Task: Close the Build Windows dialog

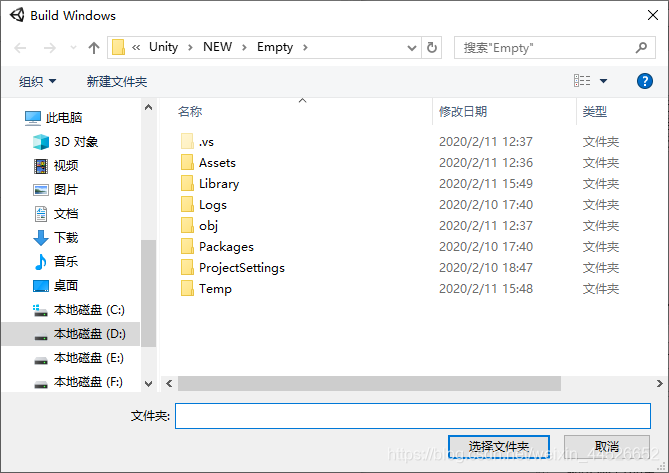Action: click(x=652, y=15)
